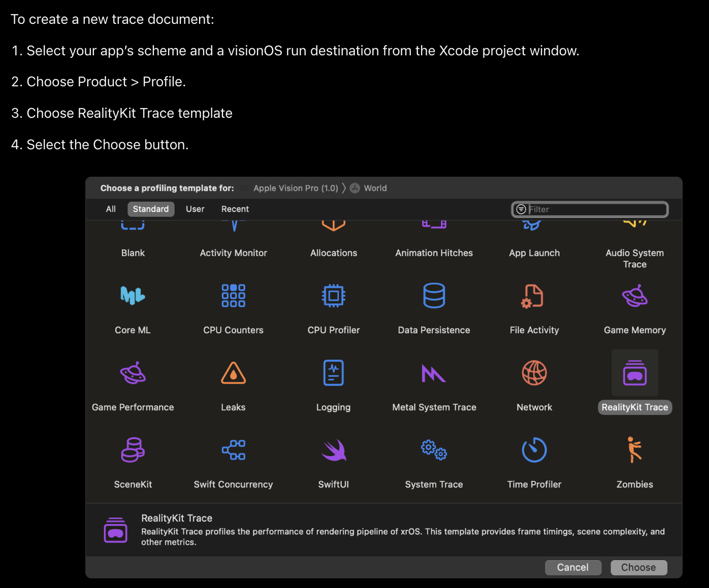Click the Activity Monitor template label
The height and width of the screenshot is (588, 709).
click(233, 253)
